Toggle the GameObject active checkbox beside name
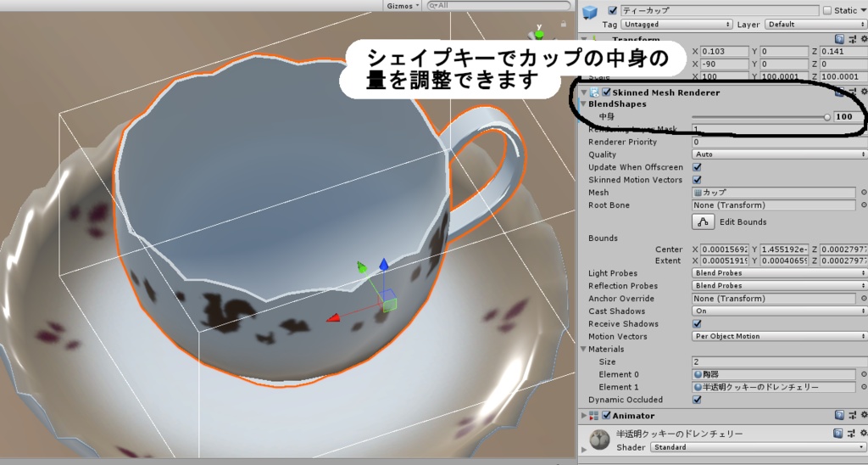 coord(612,10)
